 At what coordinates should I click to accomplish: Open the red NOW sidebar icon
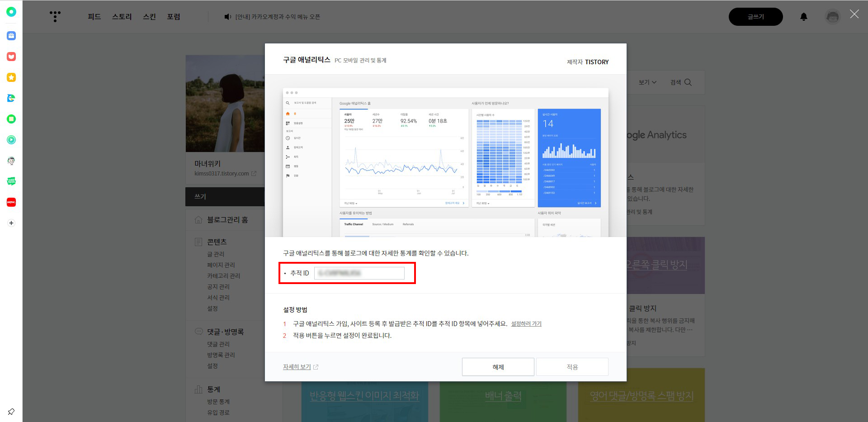click(x=11, y=202)
